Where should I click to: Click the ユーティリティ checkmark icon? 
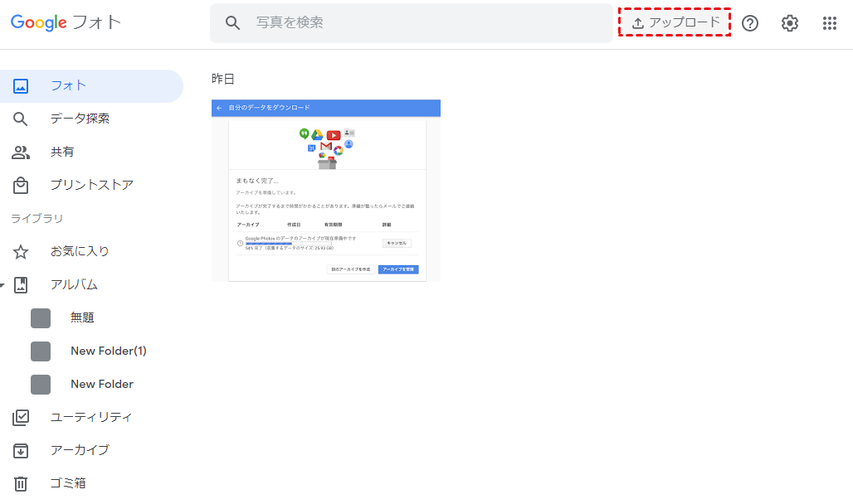click(21, 418)
